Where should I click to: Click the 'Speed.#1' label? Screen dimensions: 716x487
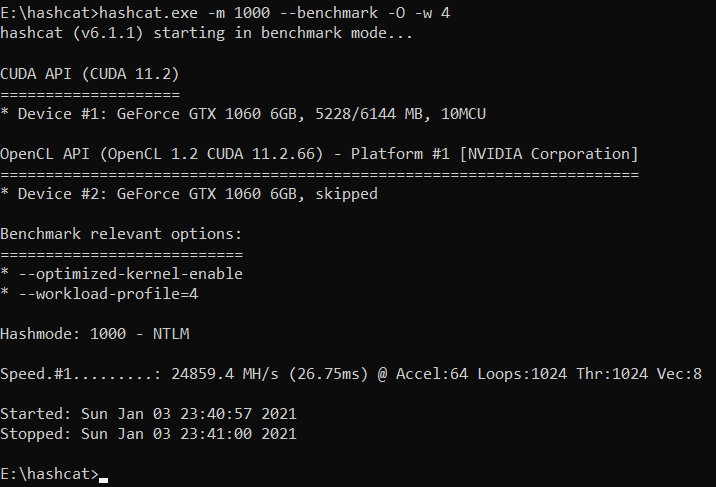tap(36, 374)
